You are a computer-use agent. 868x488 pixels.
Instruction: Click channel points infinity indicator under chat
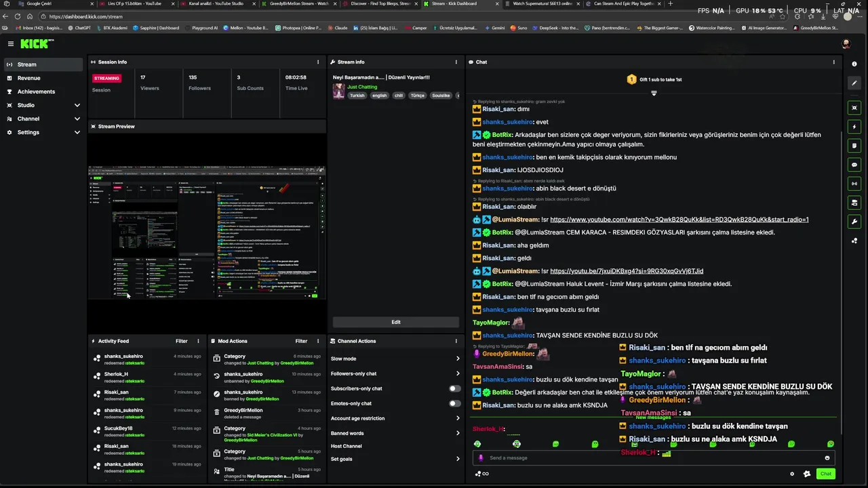[482, 474]
